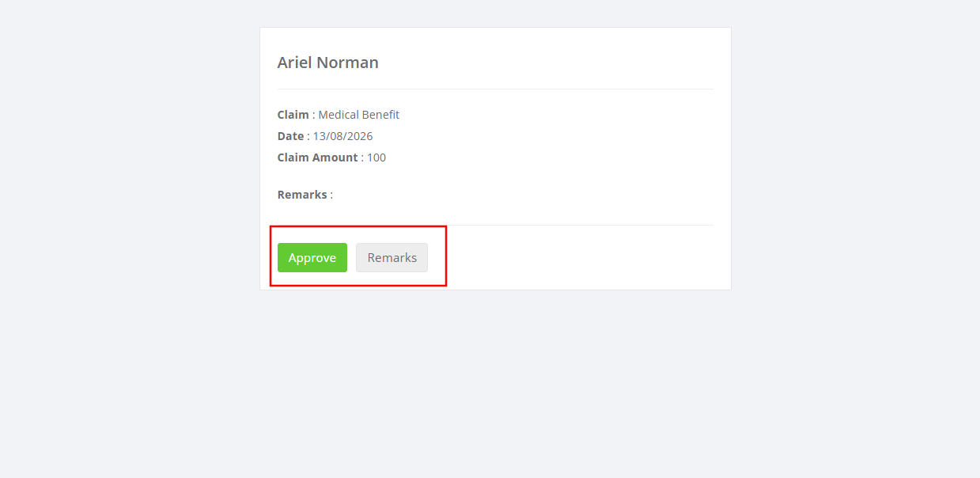Select the date 13/08/2026
The image size is (980, 478).
[x=342, y=136]
